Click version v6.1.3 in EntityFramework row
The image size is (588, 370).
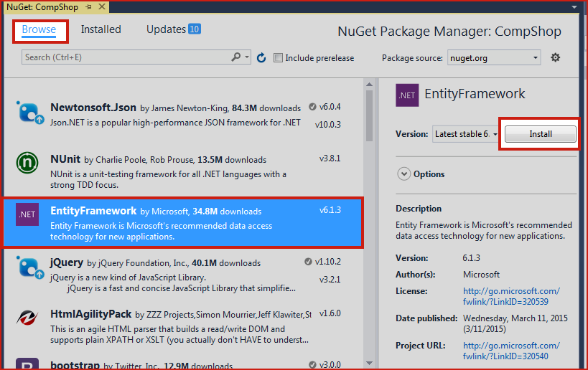[330, 210]
